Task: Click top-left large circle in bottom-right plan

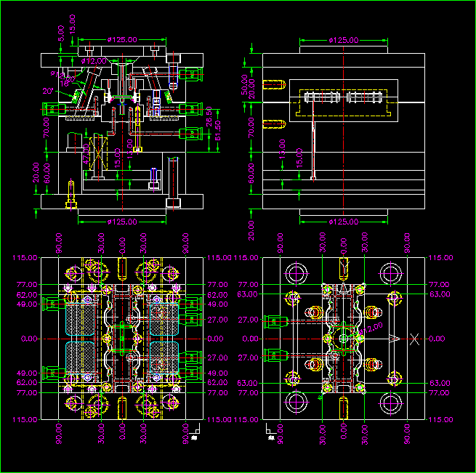Action: (x=297, y=274)
